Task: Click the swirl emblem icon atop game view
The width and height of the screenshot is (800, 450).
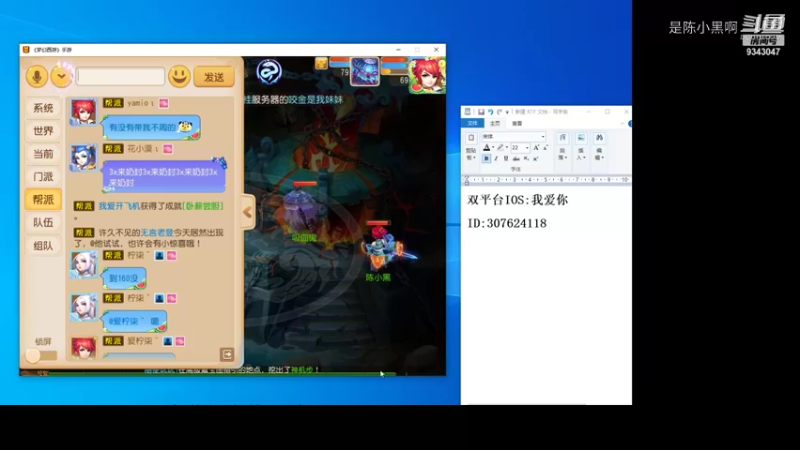Action: pos(269,71)
